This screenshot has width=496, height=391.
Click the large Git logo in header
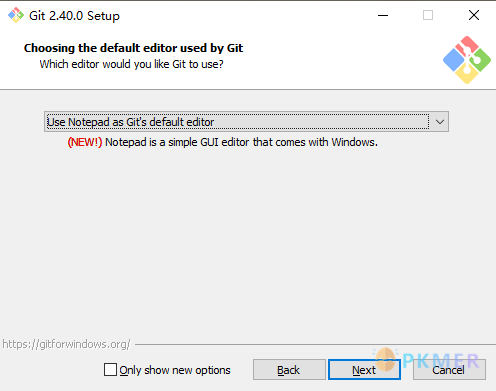[467, 60]
